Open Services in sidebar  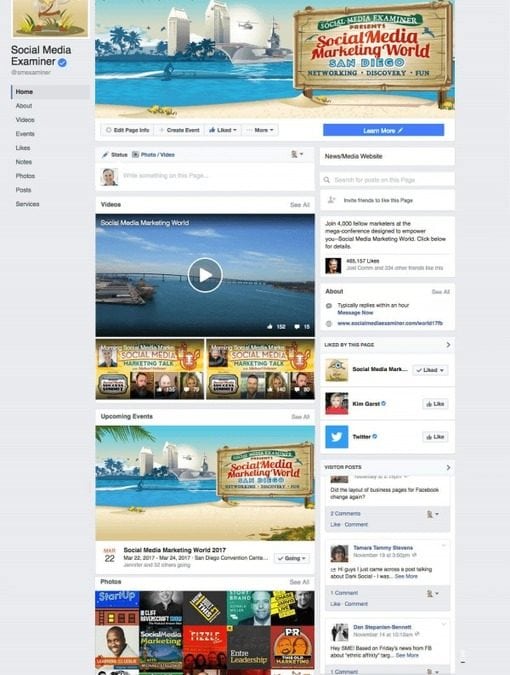[27, 204]
